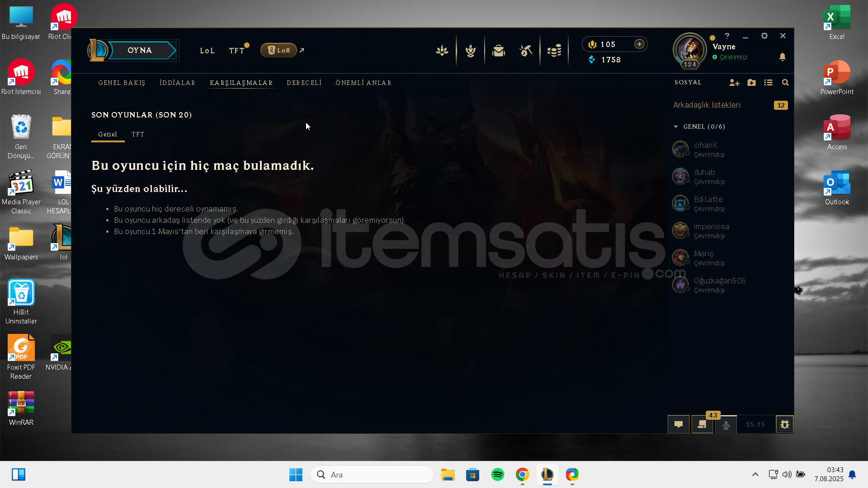Click the add friend icon
868x488 pixels.
[x=734, y=83]
